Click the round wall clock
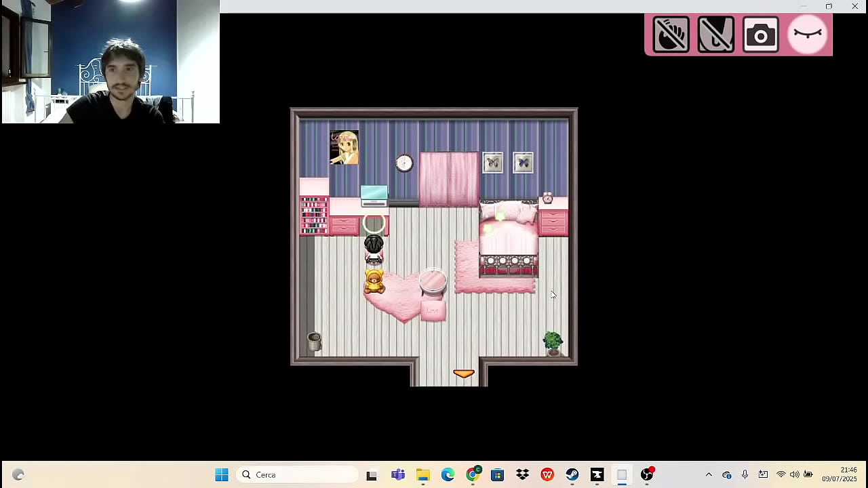Image resolution: width=868 pixels, height=488 pixels. click(404, 163)
